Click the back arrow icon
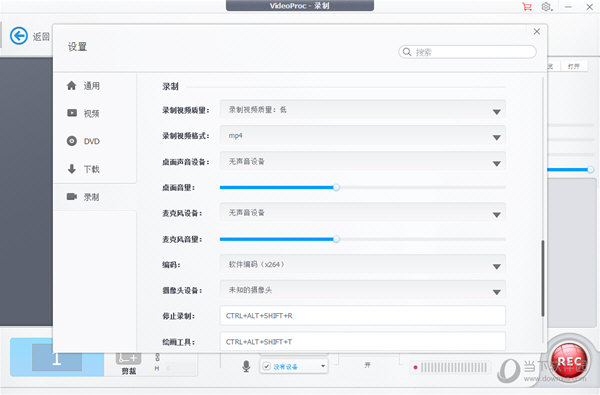 [x=19, y=36]
